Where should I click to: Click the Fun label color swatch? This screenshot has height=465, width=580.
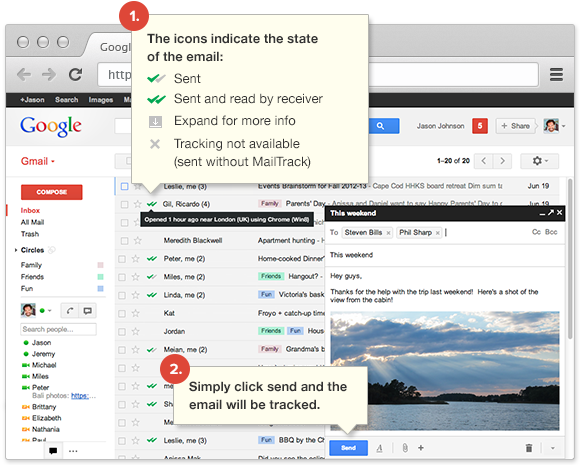(100, 289)
